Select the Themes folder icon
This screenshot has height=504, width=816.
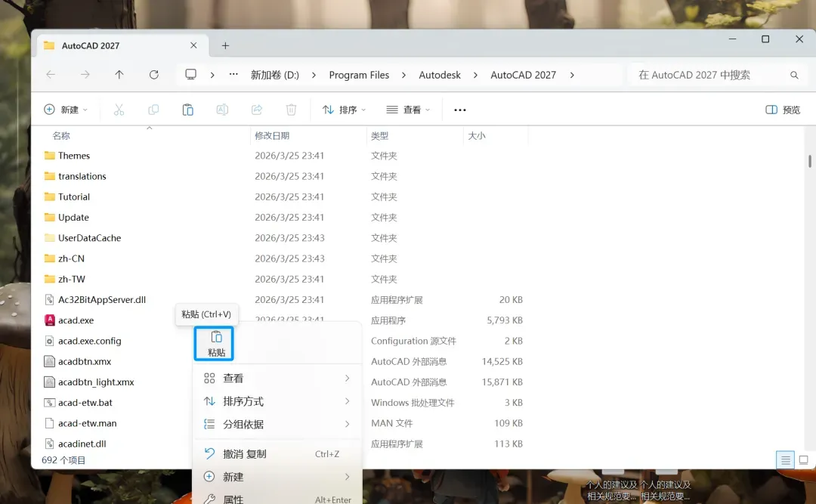[49, 155]
